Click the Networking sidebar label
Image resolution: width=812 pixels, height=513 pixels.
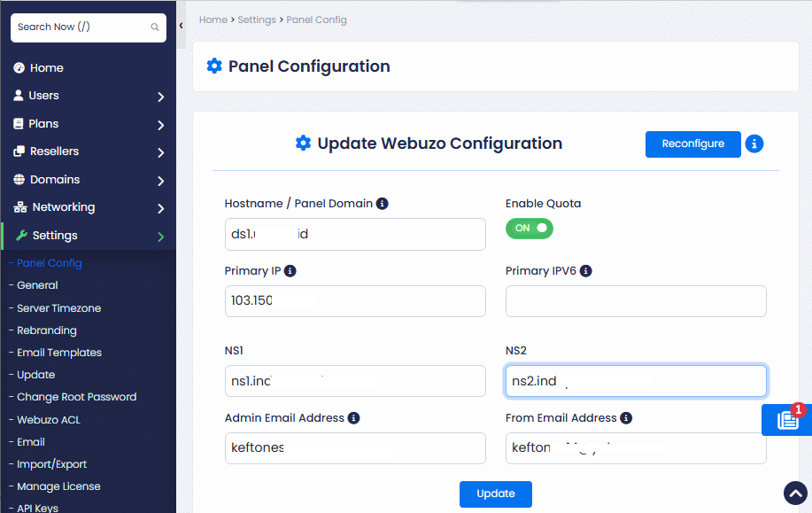[x=64, y=207]
